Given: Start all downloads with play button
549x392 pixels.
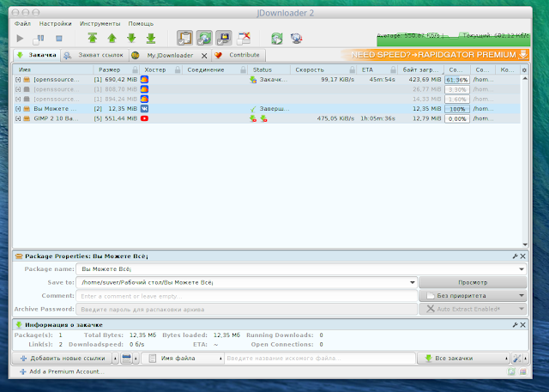Looking at the screenshot, I should 20,38.
